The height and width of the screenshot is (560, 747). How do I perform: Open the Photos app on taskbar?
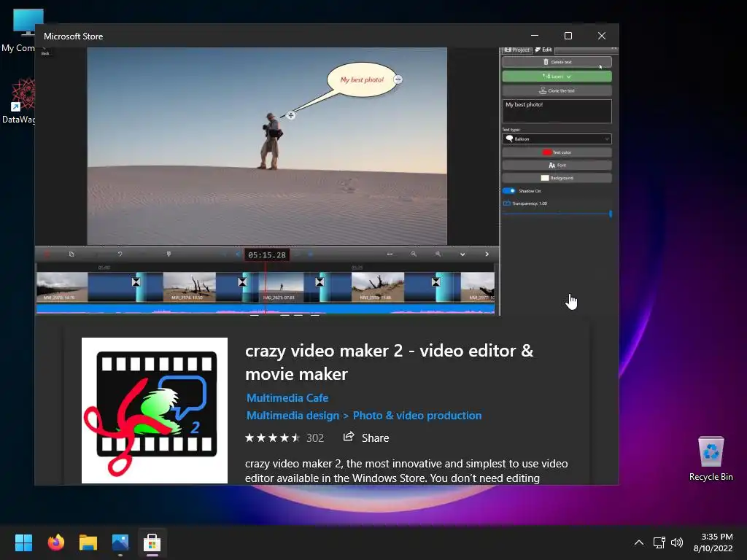point(120,542)
